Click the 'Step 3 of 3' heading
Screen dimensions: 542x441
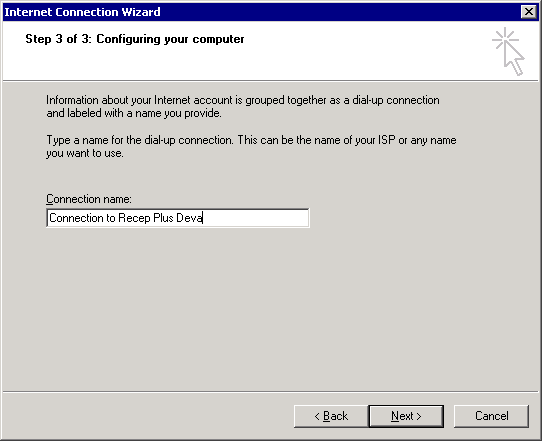tap(58, 39)
